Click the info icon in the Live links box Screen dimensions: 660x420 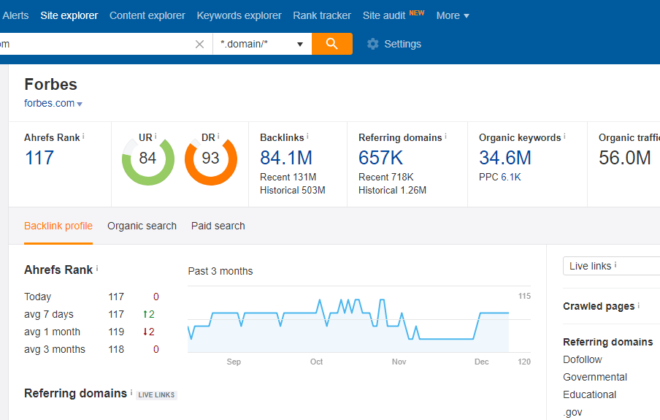click(x=615, y=264)
